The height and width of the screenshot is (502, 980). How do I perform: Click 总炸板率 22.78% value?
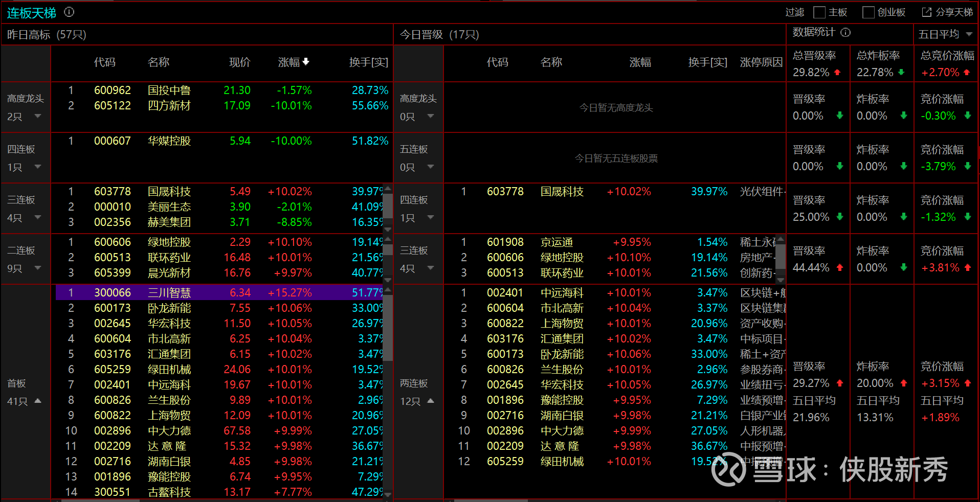(875, 72)
